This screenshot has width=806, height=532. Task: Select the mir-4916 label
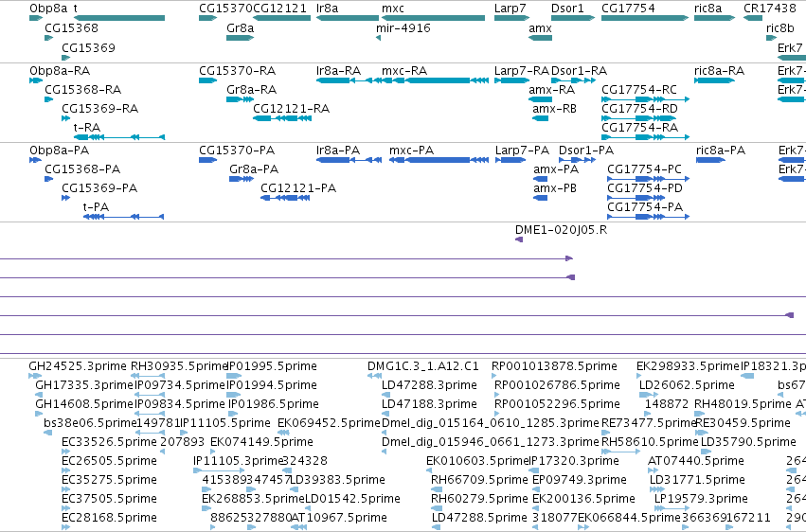pos(403,27)
